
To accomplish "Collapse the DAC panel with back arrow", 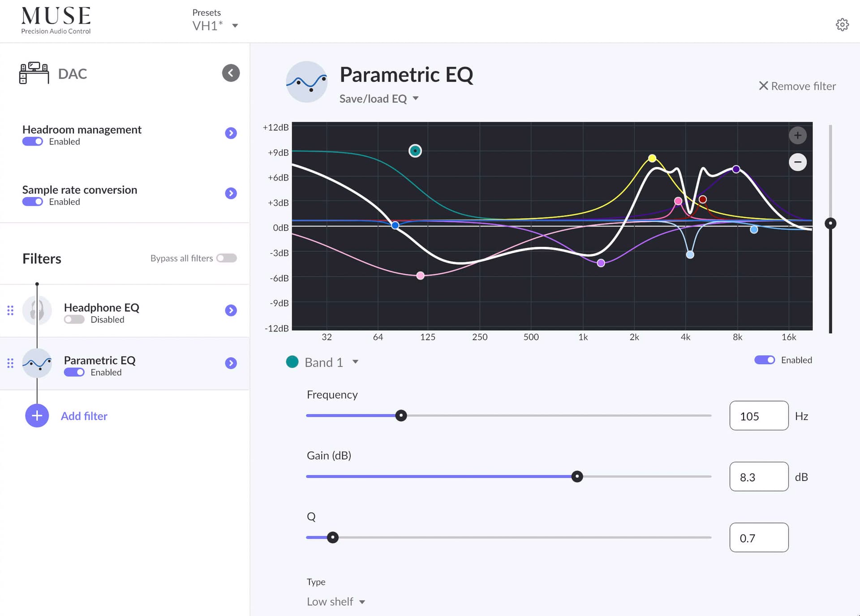I will 231,73.
